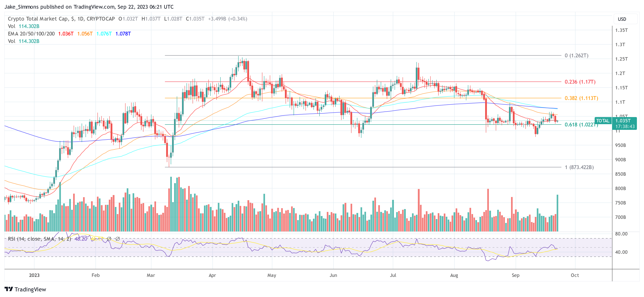
Task: Click the 1.15T price axis tick
Action: 621,88
